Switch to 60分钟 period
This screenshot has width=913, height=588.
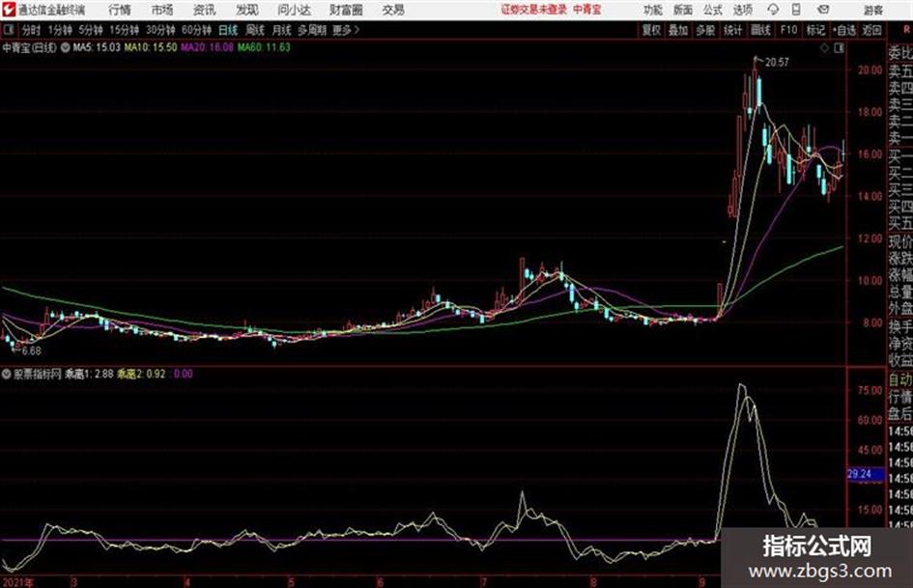pyautogui.click(x=197, y=30)
